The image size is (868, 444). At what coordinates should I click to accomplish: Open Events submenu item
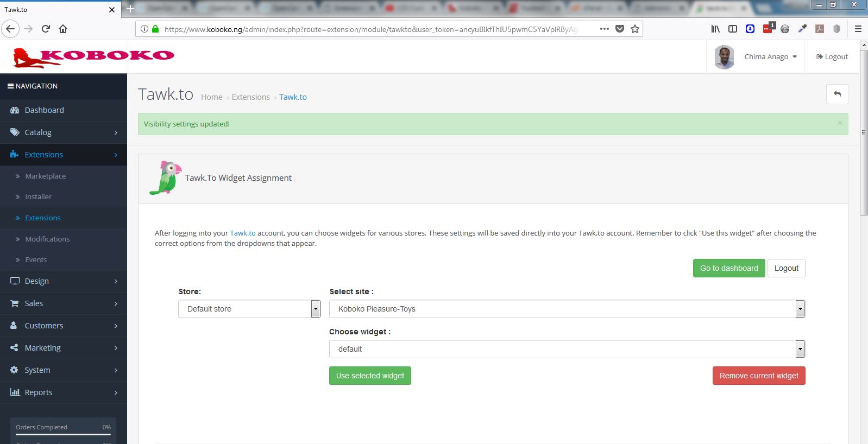coord(64,259)
